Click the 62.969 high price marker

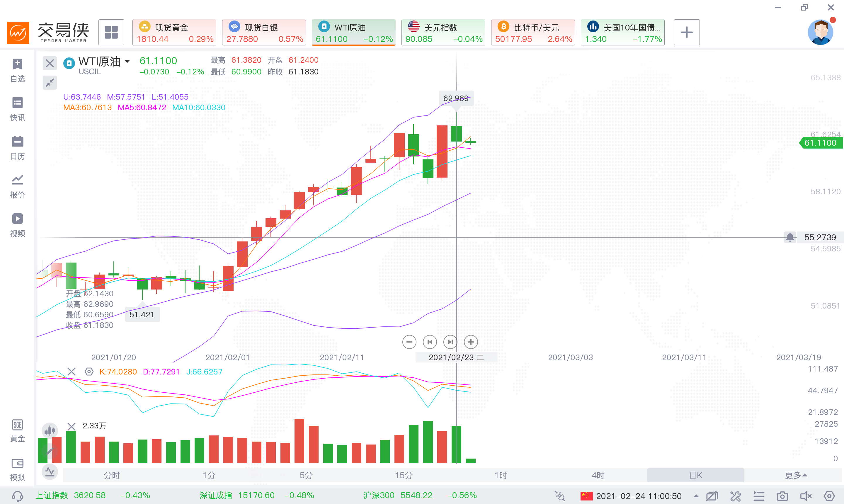[x=456, y=98]
